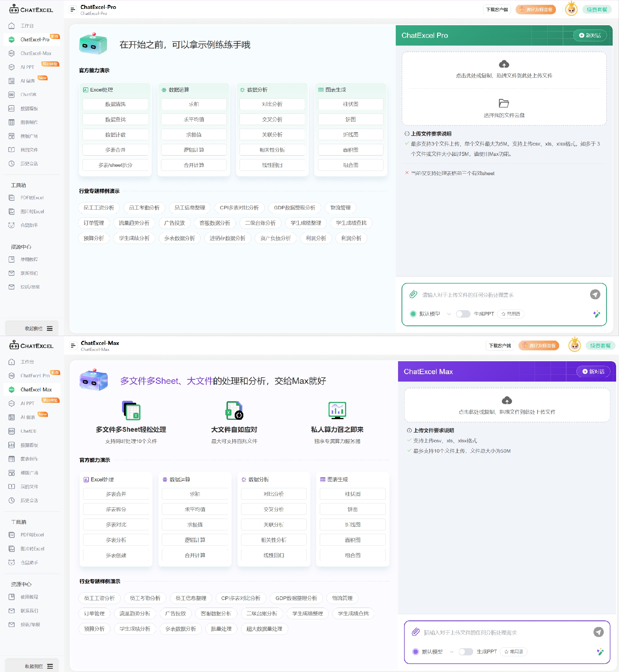Click the 新对话 button in ChatExcel Pro panel
Viewport: 619px width, 672px height.
pos(590,35)
